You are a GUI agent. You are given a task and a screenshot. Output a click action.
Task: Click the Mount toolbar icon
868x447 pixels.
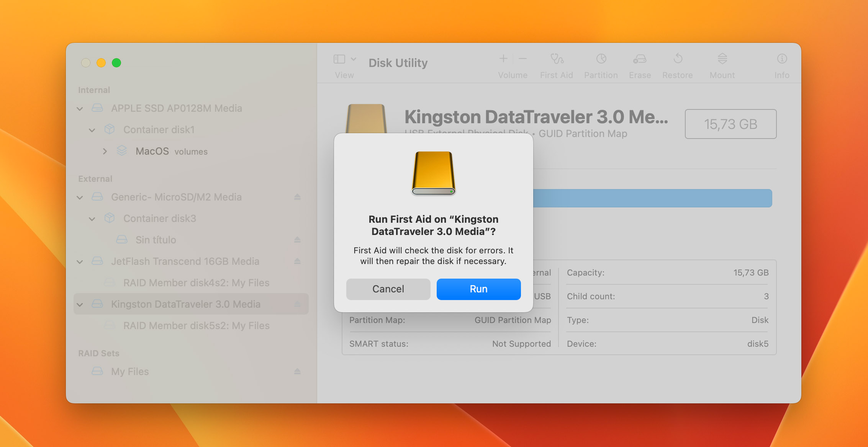(722, 59)
